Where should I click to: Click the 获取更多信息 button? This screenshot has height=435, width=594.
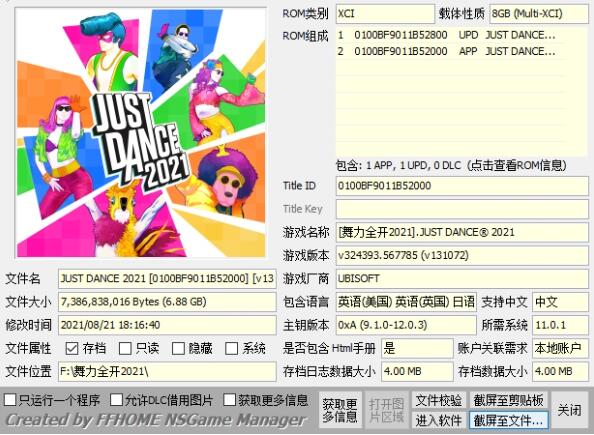340,410
